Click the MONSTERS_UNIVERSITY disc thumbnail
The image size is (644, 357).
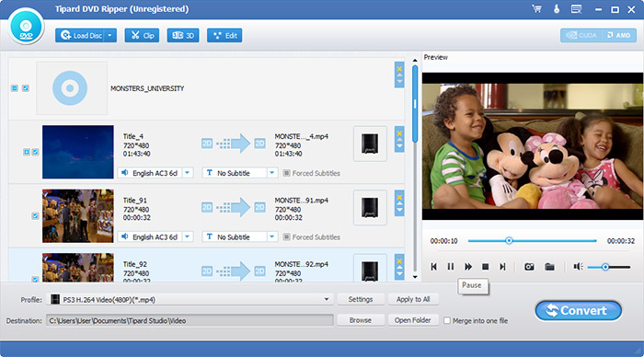tap(72, 88)
